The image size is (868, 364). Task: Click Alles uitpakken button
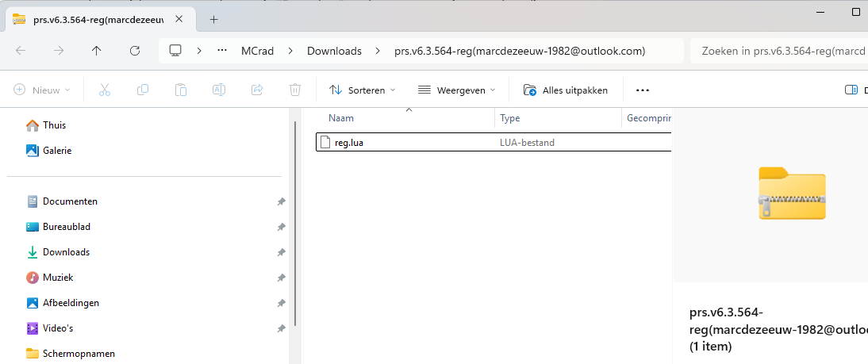point(566,90)
